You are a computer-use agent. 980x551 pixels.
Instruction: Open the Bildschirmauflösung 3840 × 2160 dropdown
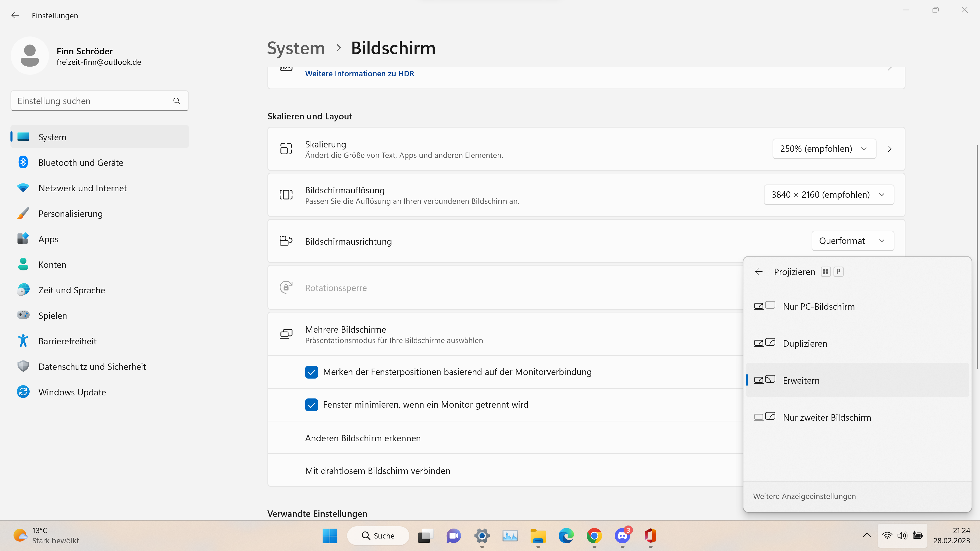(829, 195)
